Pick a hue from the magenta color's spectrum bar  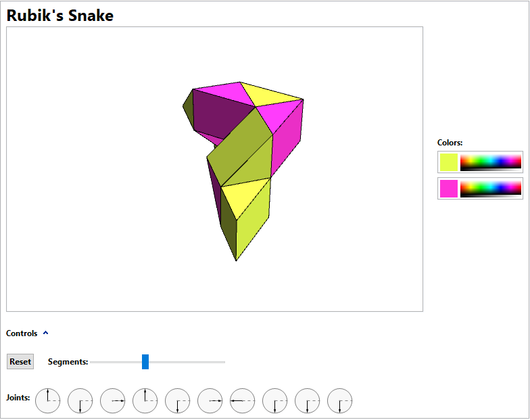[x=491, y=189]
